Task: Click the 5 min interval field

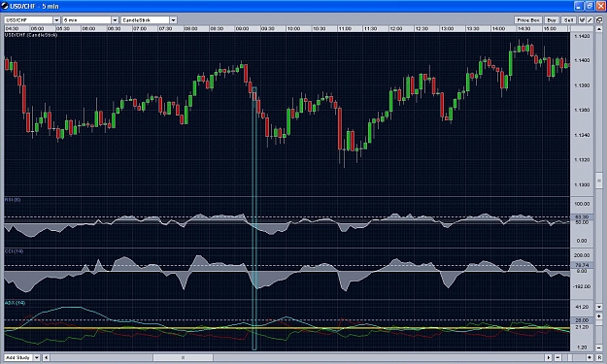Action: click(87, 20)
